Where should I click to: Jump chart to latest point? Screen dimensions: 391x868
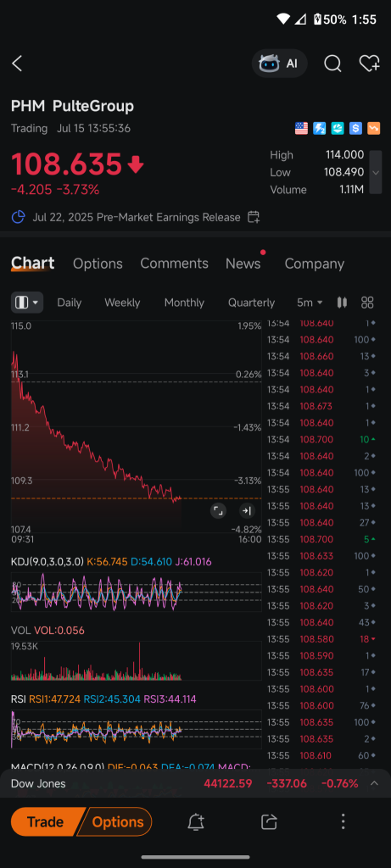click(247, 510)
